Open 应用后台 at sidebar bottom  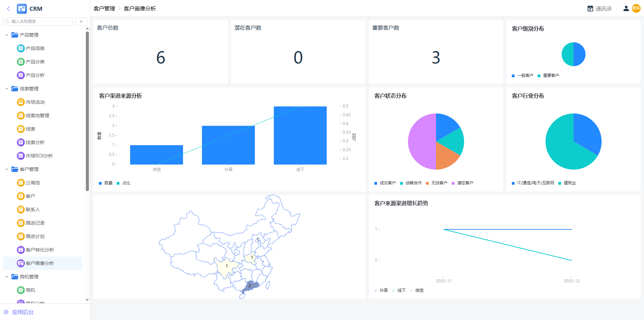[22, 312]
